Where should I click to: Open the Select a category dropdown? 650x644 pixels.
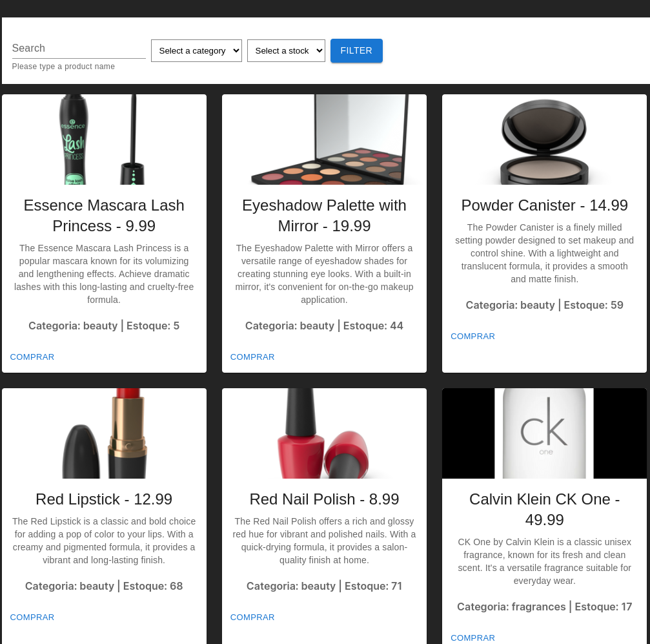(196, 50)
